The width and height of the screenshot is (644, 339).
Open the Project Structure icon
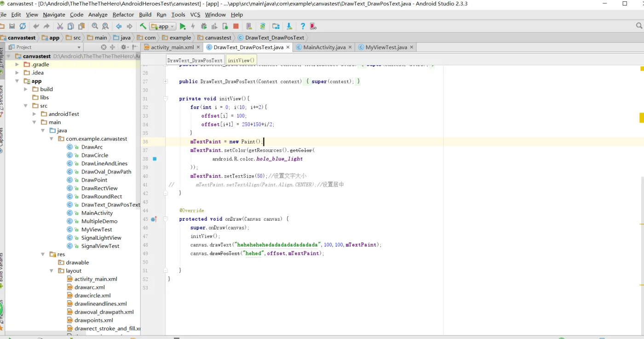tap(276, 26)
